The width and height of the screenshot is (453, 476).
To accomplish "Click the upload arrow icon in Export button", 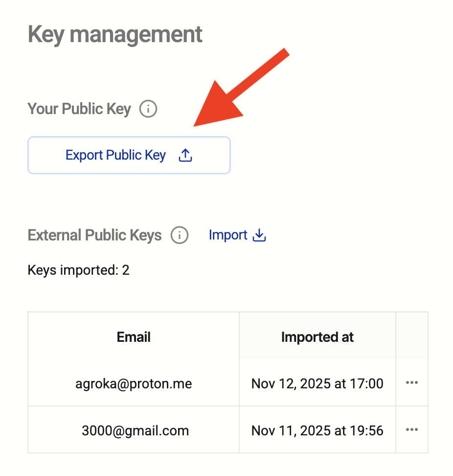I will pyautogui.click(x=185, y=156).
